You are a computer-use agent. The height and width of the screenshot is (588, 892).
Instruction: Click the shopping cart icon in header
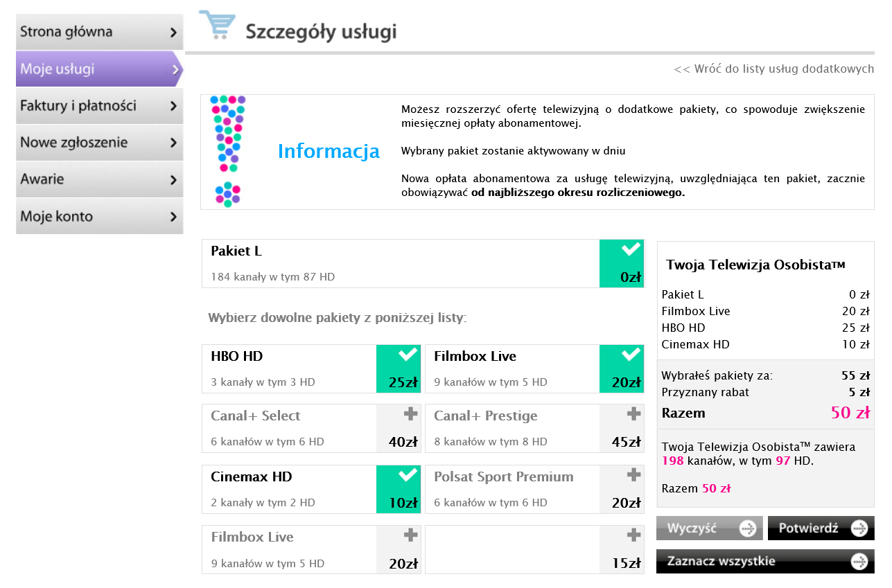(x=217, y=26)
